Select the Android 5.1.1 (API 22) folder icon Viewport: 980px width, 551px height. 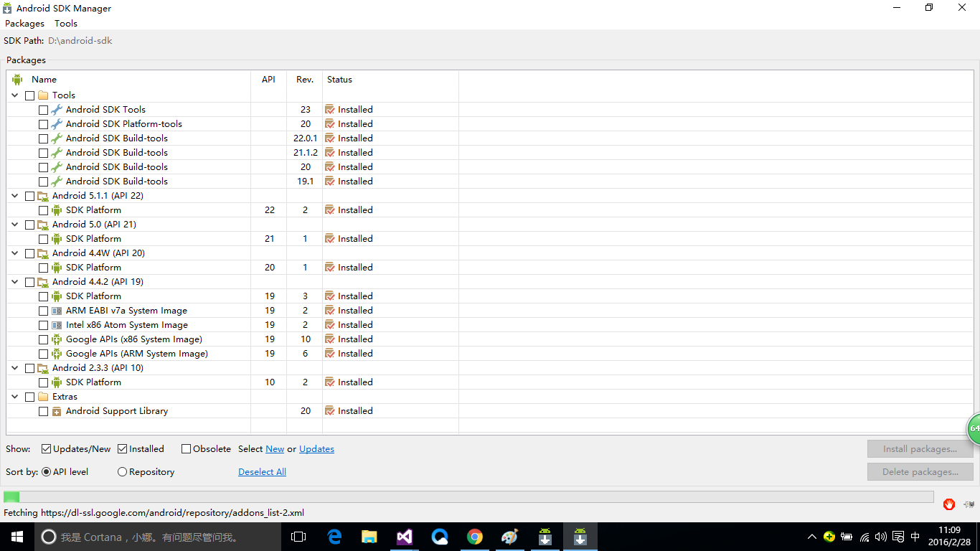click(43, 196)
